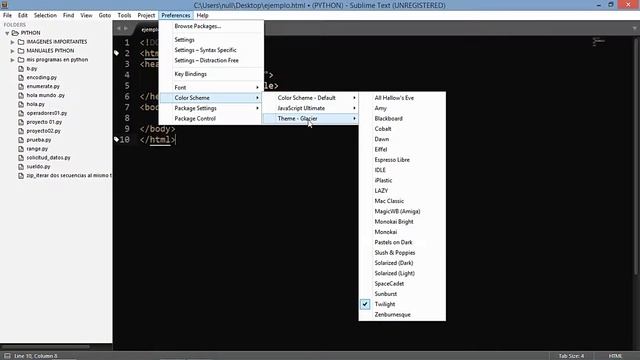Open hola mundo .py file

coord(45,95)
